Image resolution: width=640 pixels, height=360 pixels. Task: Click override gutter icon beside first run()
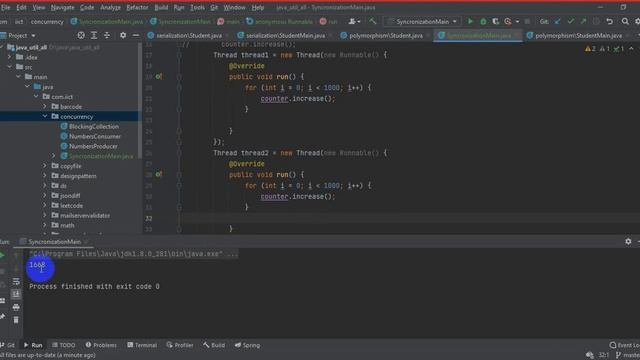click(158, 76)
